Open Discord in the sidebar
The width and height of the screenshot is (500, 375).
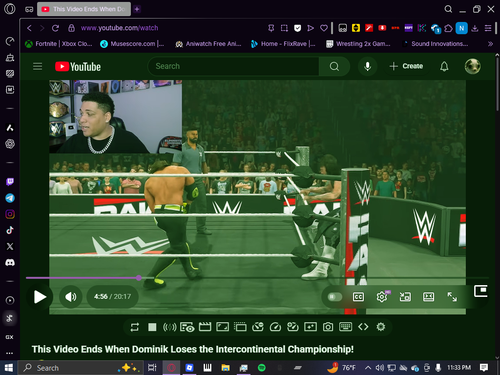point(10,262)
